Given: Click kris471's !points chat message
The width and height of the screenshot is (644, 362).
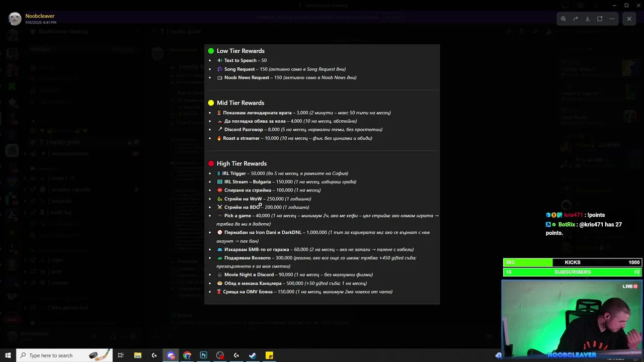Looking at the screenshot, I should 576,215.
